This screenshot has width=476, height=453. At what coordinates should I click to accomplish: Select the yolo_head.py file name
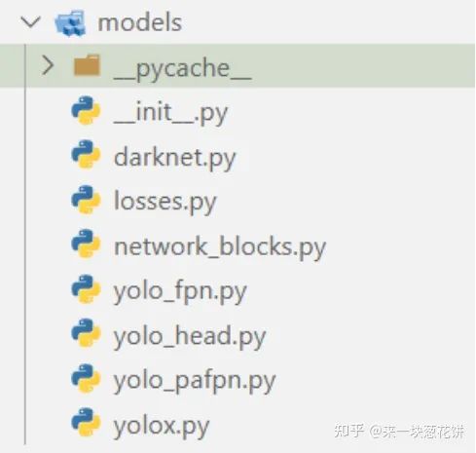point(190,337)
